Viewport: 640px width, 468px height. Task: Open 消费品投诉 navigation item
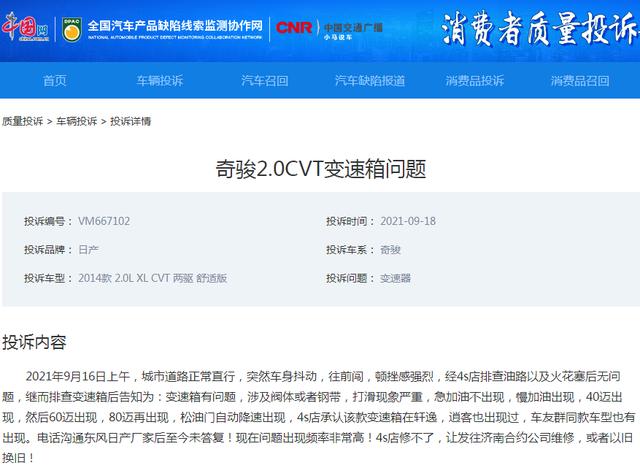pyautogui.click(x=475, y=80)
